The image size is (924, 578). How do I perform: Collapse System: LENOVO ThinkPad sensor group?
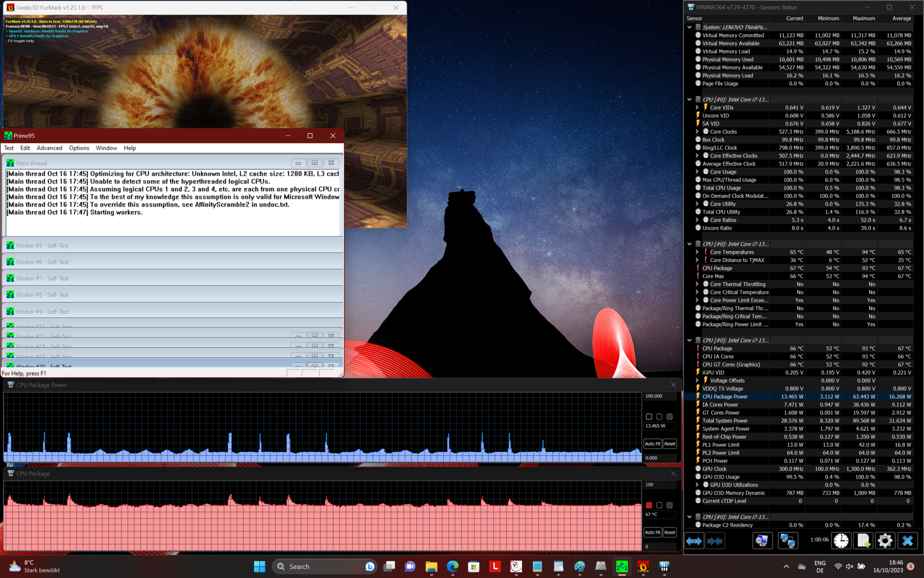point(690,27)
